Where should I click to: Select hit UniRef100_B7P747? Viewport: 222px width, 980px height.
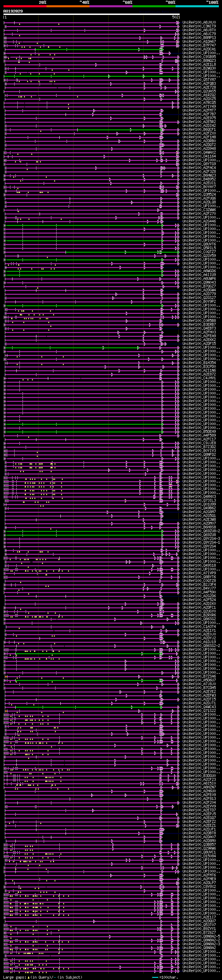click(x=199, y=45)
